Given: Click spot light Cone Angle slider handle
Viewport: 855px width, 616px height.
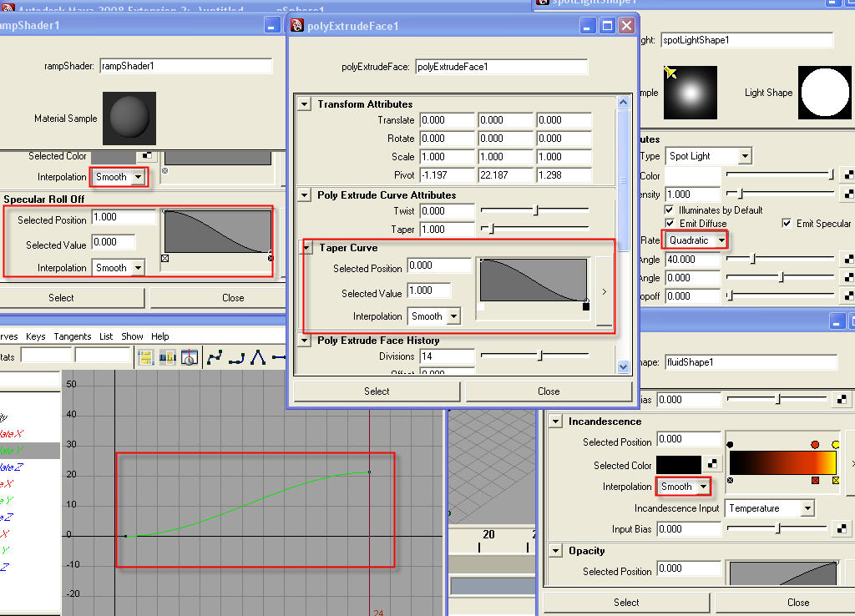Looking at the screenshot, I should click(753, 259).
